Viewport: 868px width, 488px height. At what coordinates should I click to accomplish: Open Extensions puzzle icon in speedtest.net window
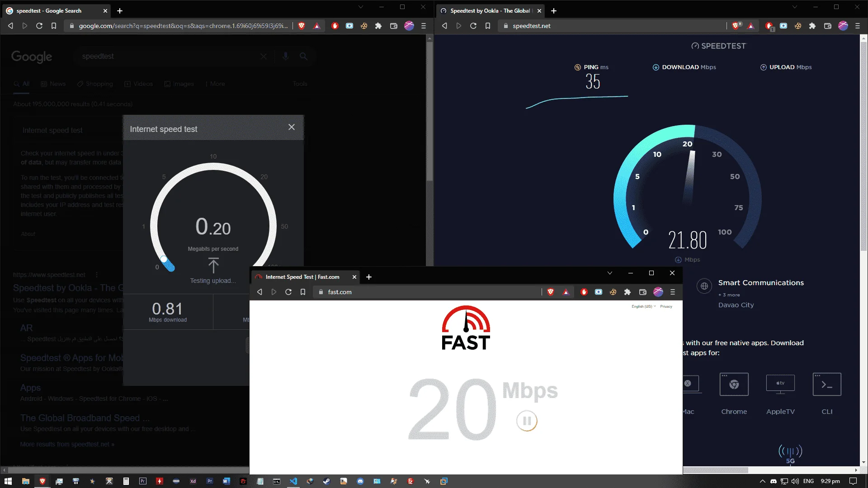coord(812,26)
